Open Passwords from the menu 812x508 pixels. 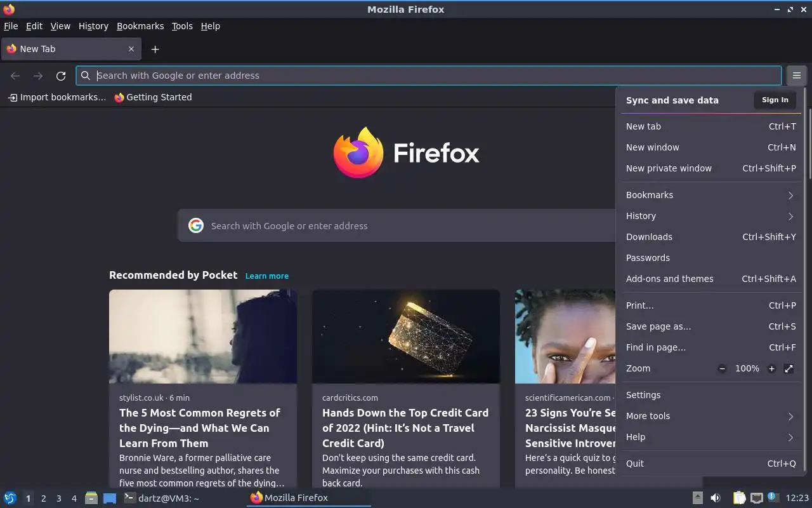point(710,258)
